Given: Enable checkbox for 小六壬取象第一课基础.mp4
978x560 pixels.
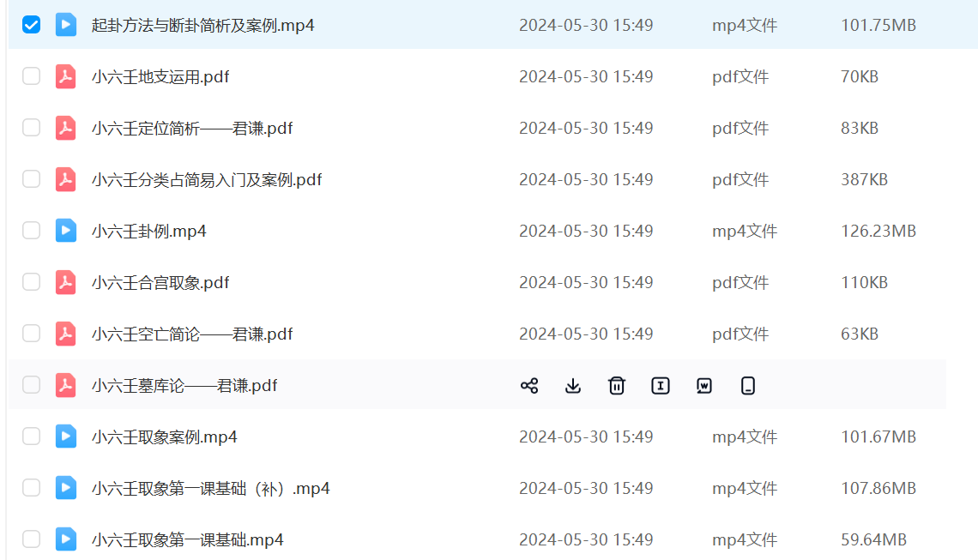Looking at the screenshot, I should [32, 539].
